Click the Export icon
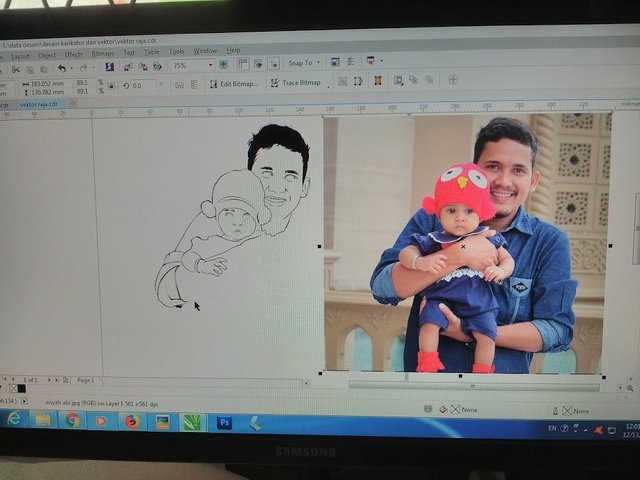 pyautogui.click(x=143, y=66)
